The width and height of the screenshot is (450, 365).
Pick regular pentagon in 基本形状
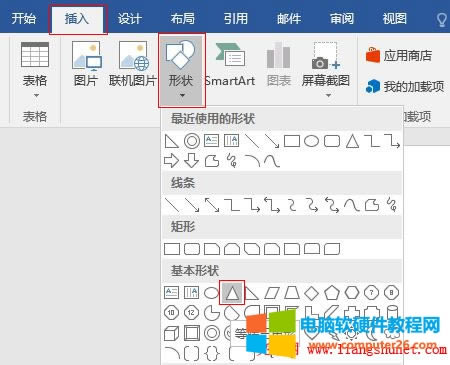tap(332, 293)
